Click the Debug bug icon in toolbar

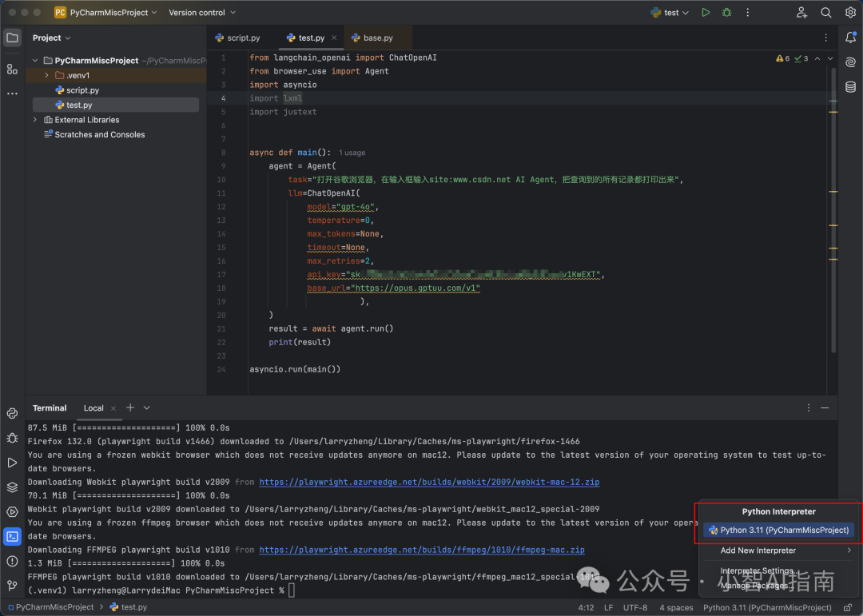727,12
